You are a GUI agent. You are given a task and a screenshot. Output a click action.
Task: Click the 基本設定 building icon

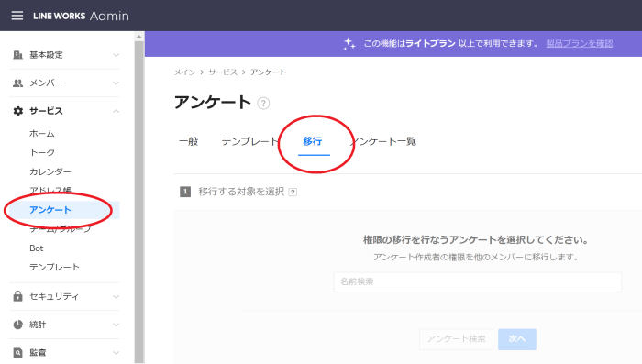pyautogui.click(x=17, y=55)
